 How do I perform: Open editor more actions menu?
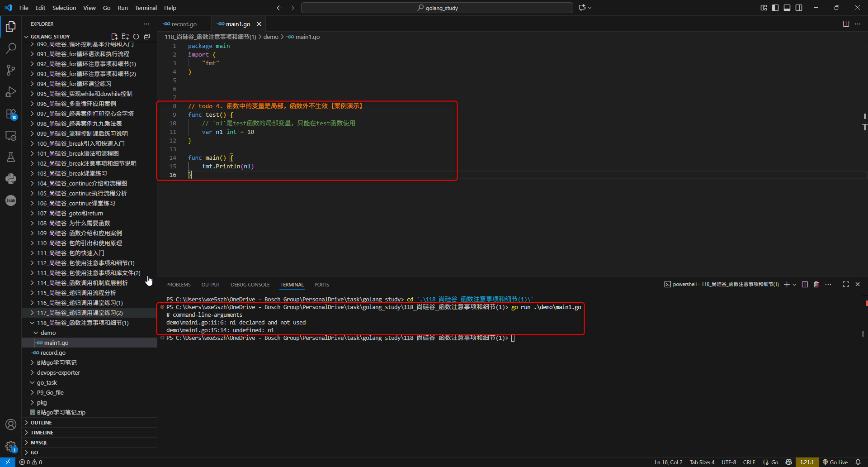tap(858, 24)
